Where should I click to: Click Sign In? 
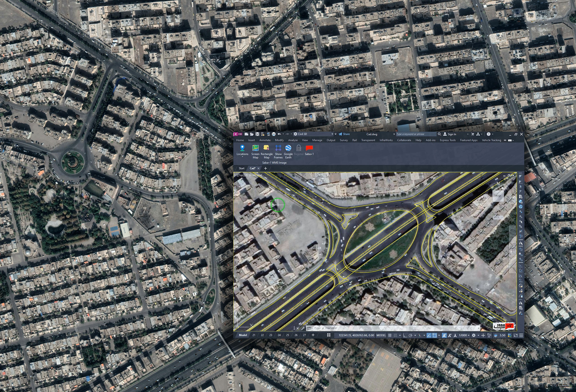coord(452,134)
